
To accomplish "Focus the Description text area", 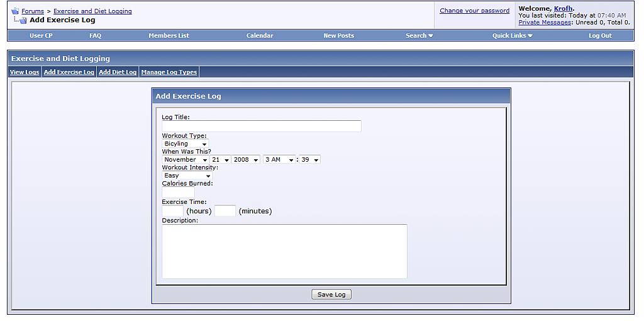I will click(x=284, y=251).
